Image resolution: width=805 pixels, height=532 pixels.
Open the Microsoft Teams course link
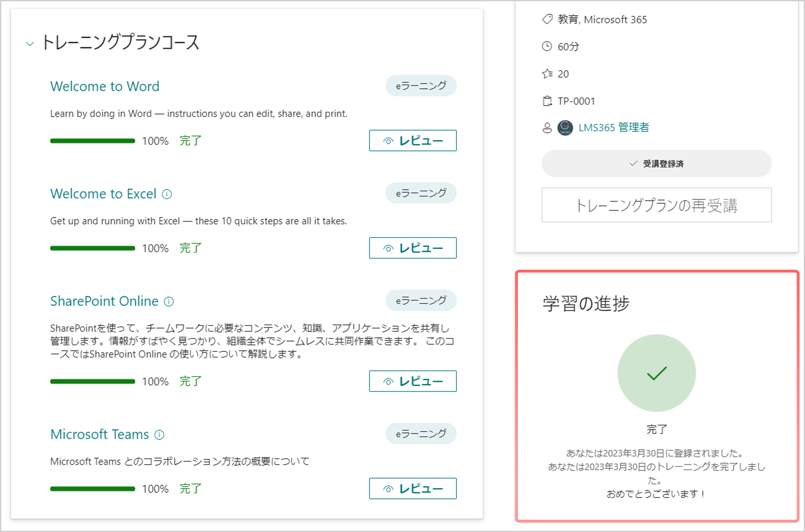(99, 434)
